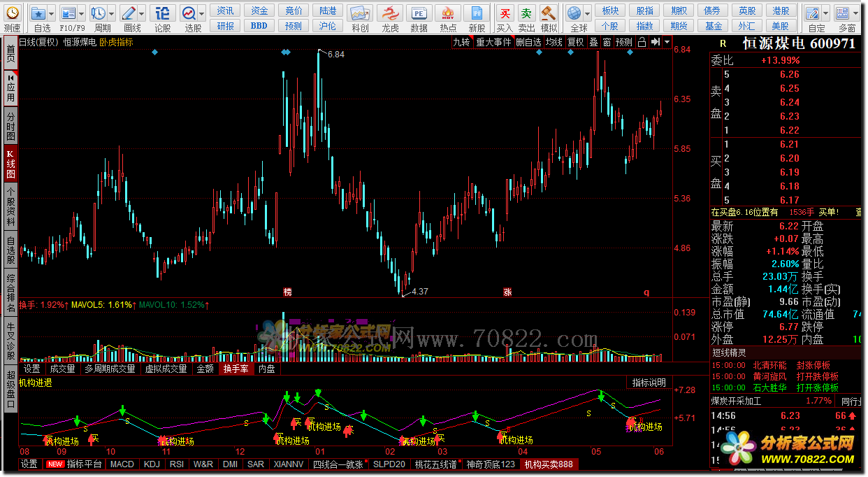Open the 选股 stock screener icon
Image resolution: width=868 pixels, height=477 pixels.
pyautogui.click(x=189, y=13)
